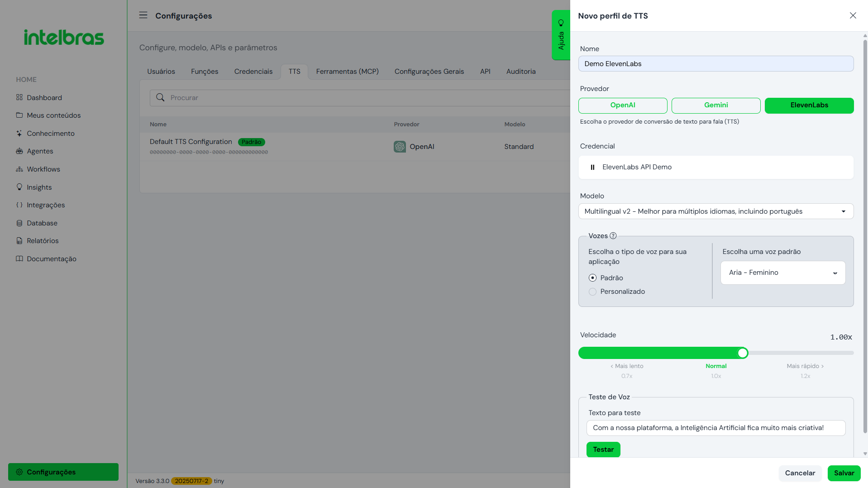This screenshot has height=488, width=868.
Task: Open the Modelo dropdown
Action: (716, 211)
